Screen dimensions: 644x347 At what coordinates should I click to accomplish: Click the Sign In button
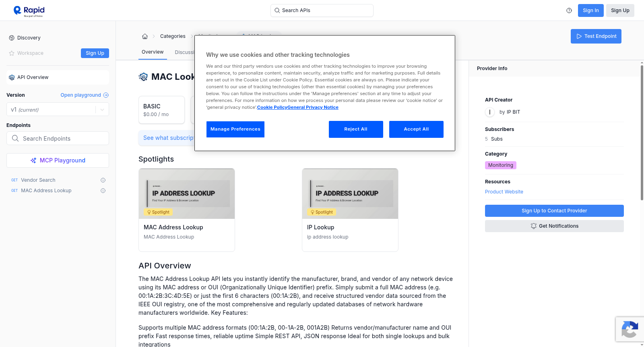591,10
